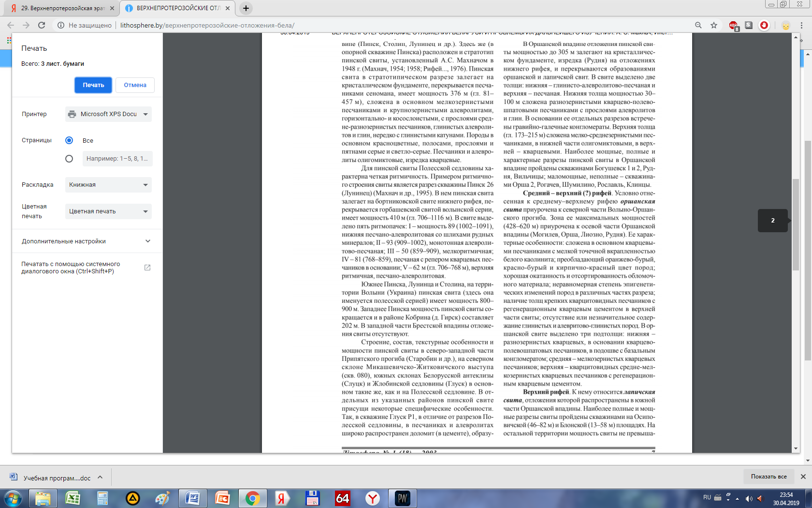
Task: Open Windows Explorer from taskbar
Action: point(43,498)
